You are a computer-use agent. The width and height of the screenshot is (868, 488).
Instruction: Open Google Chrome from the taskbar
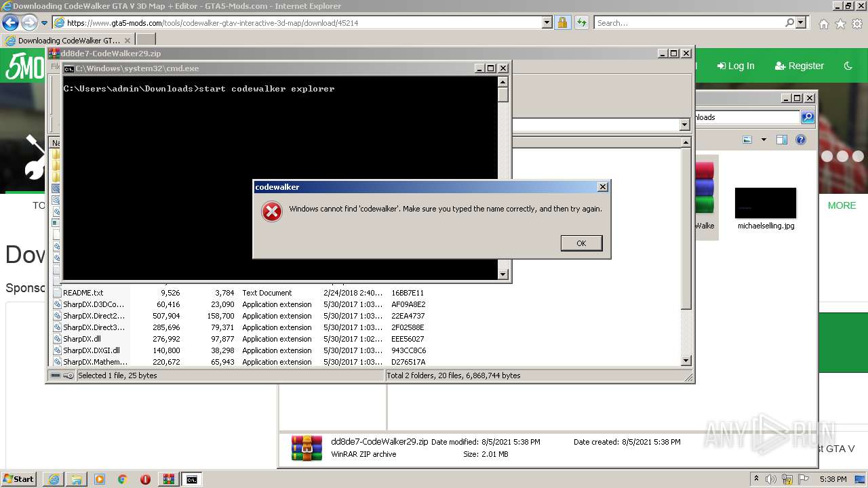[123, 479]
